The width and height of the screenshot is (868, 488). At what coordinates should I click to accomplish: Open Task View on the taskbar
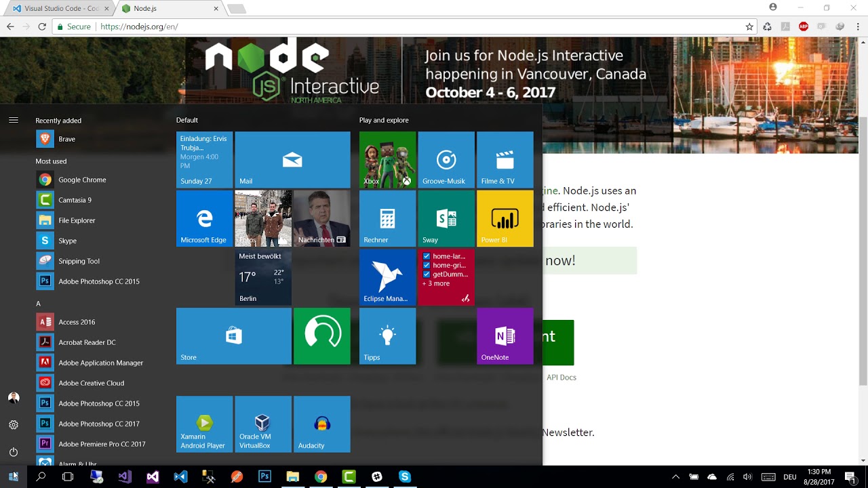coord(68,476)
